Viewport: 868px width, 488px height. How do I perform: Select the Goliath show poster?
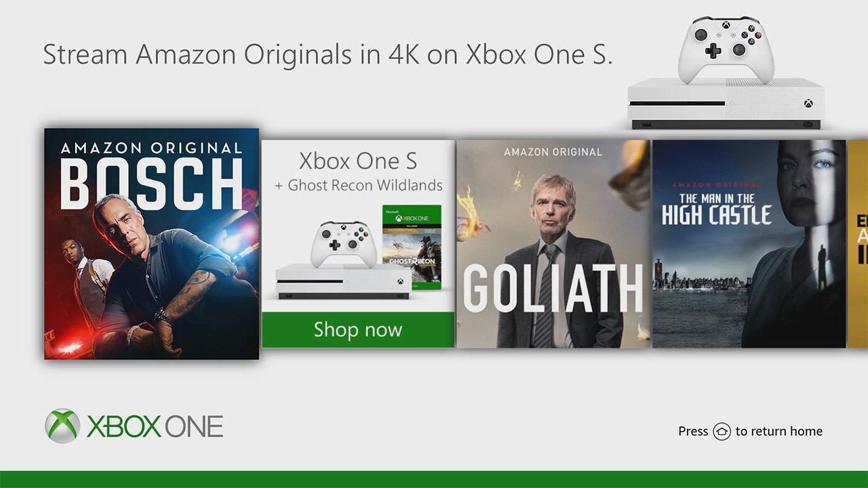(x=553, y=244)
